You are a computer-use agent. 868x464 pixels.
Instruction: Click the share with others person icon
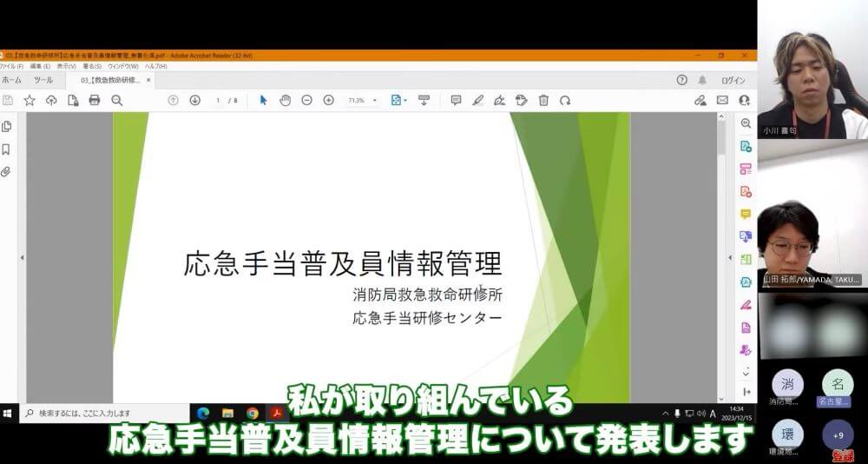pos(744,100)
